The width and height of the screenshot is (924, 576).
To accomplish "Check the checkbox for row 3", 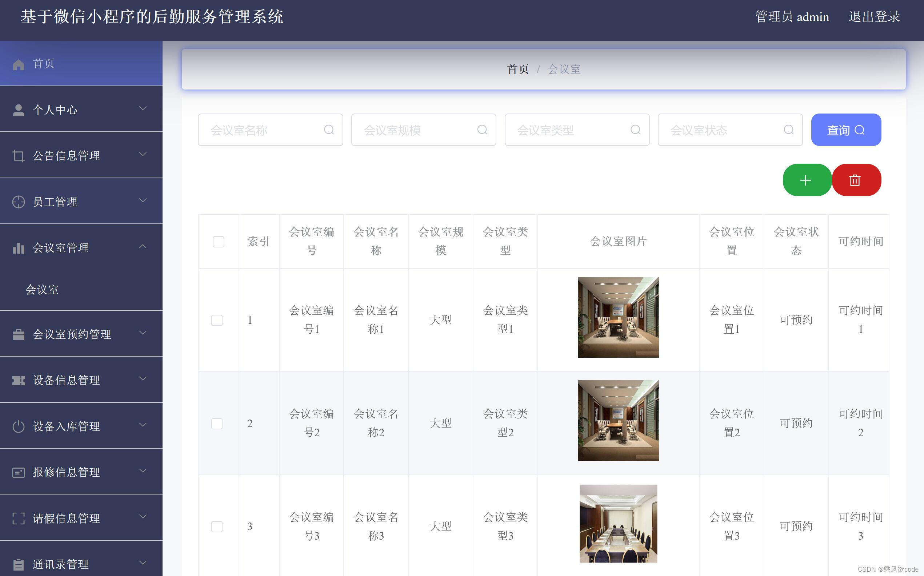I will tap(217, 527).
